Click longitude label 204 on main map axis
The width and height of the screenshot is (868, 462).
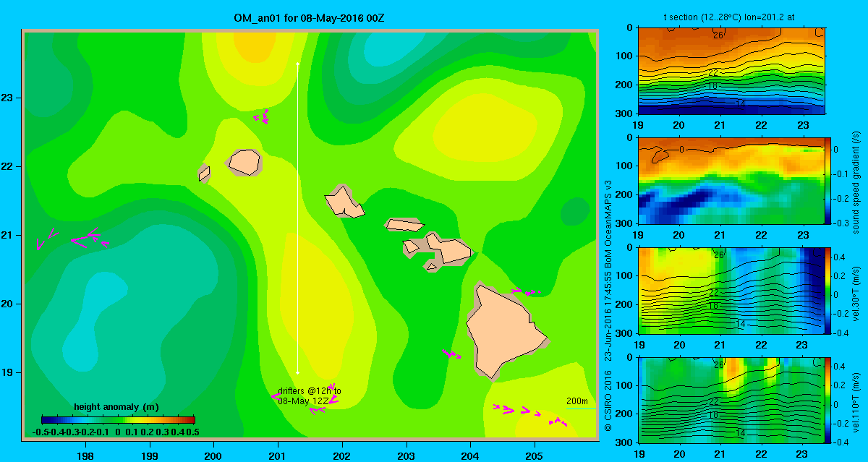(x=470, y=455)
